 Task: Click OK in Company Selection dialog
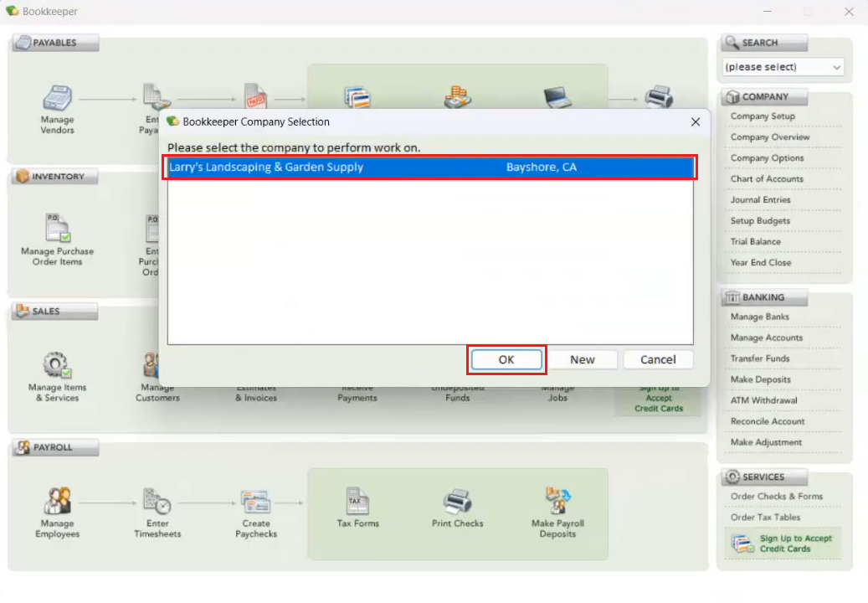(x=506, y=360)
